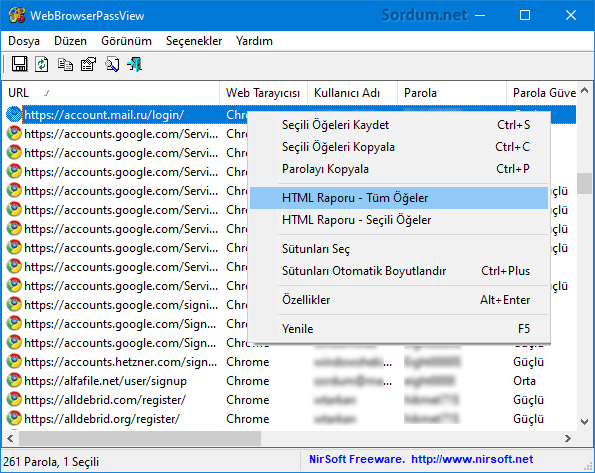Click the Chrome icon beside alfafile.net row

(x=14, y=380)
